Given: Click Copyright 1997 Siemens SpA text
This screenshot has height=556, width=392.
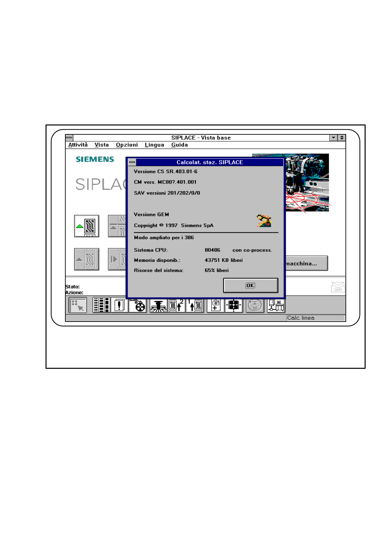Looking at the screenshot, I should click(x=174, y=225).
